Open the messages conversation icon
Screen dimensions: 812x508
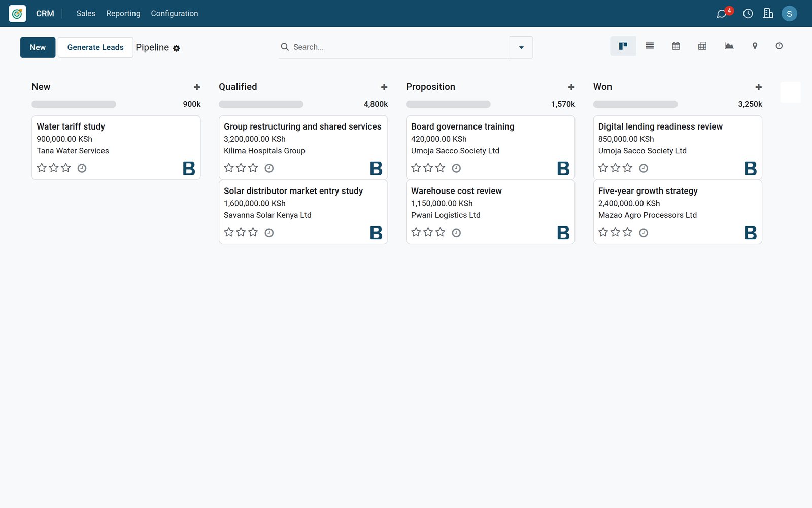(x=721, y=14)
